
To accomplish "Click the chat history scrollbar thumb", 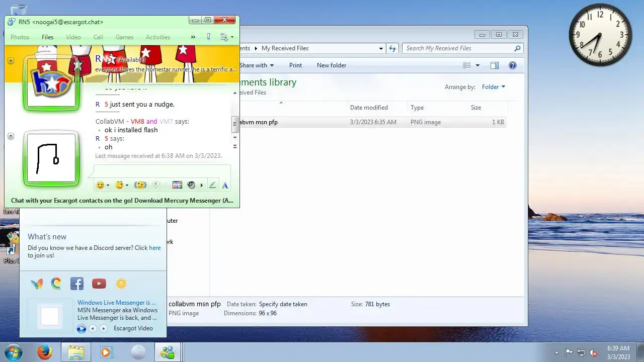I will (234, 125).
